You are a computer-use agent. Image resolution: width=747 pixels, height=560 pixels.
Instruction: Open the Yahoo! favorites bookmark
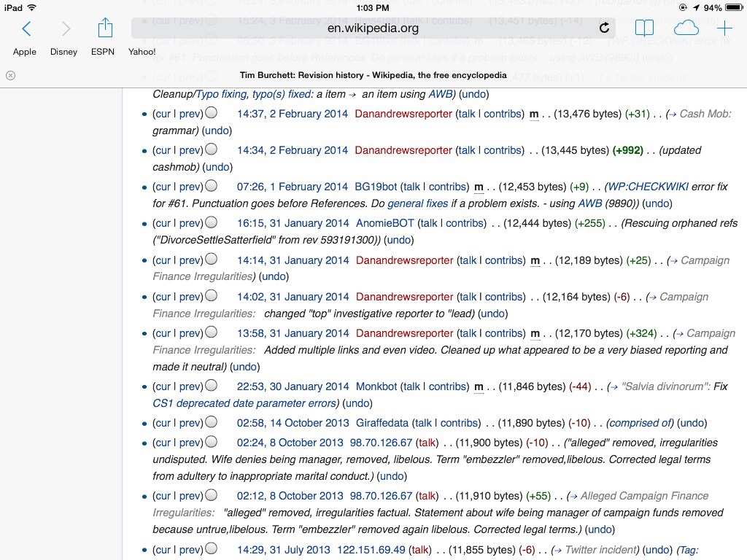[x=142, y=52]
